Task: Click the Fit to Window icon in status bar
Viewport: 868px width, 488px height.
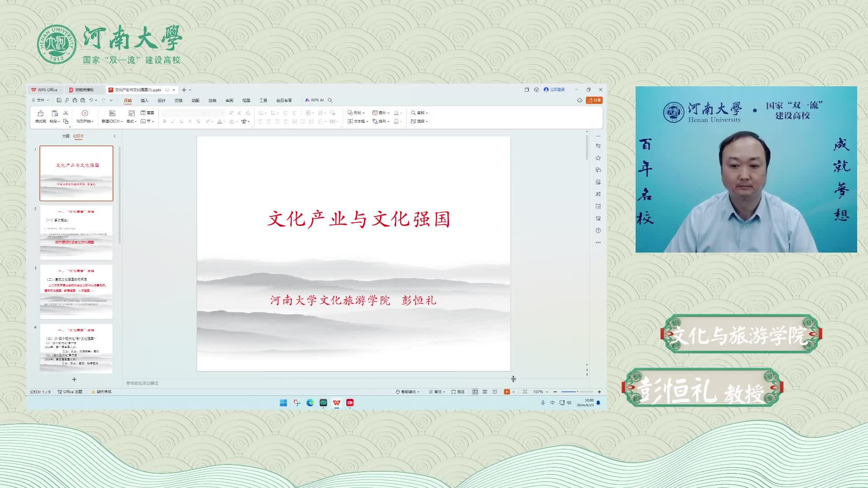Action: point(525,392)
